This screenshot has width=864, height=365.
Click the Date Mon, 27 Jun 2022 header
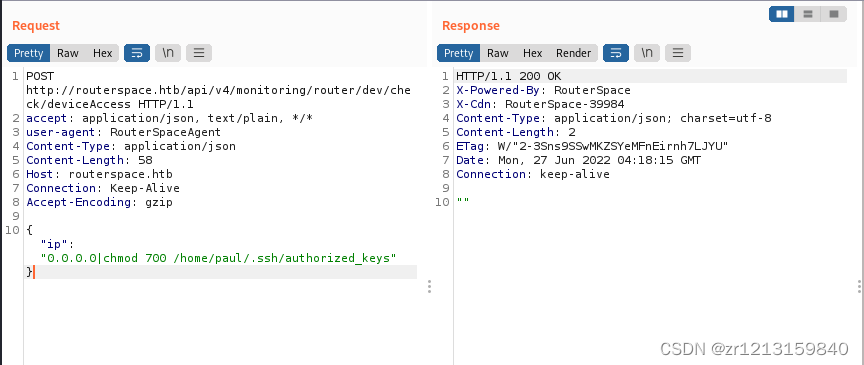579,160
